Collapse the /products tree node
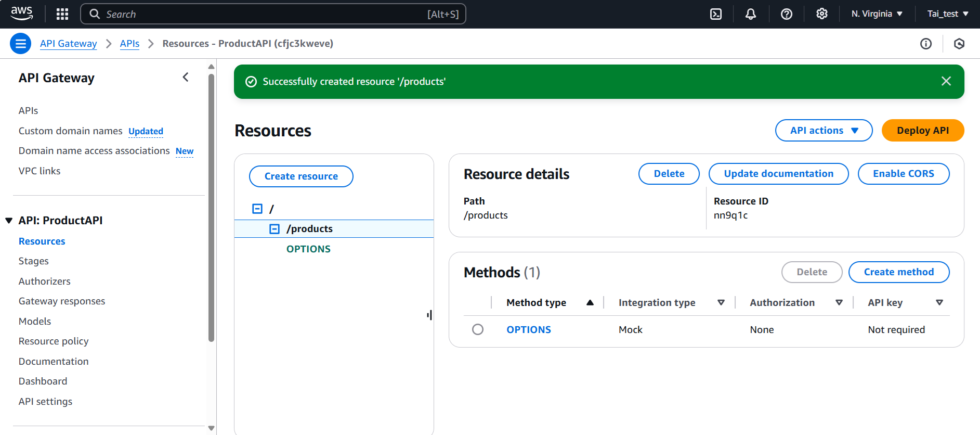The height and width of the screenshot is (435, 980). pyautogui.click(x=275, y=229)
